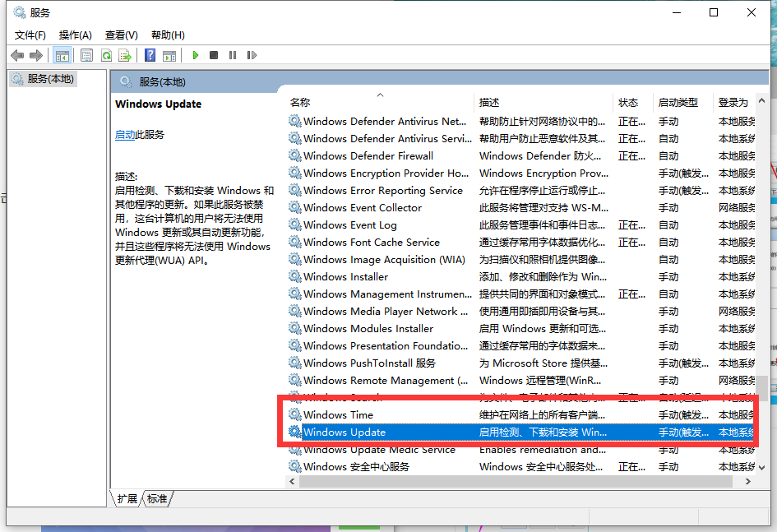Click description 此服务管理事件和事件日志...
Viewport: 777px width, 532px height.
coord(542,224)
